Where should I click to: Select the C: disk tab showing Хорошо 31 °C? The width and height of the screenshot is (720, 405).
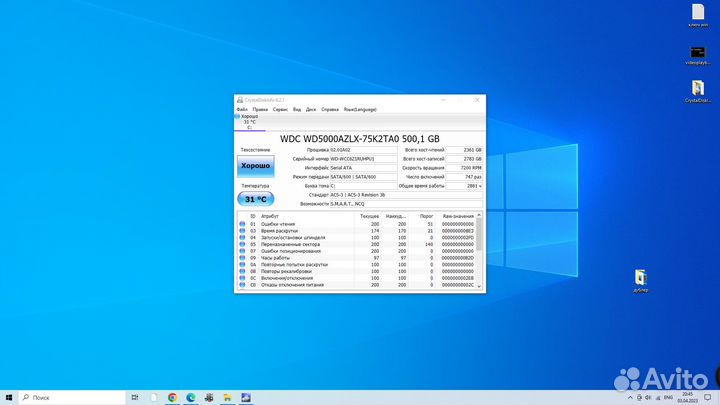[250, 122]
